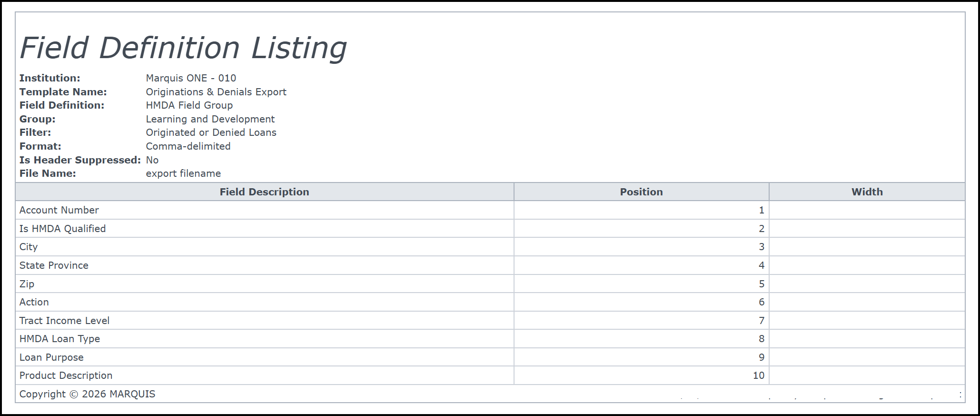
Task: Select the Is HMDA Qualified row
Action: 490,229
